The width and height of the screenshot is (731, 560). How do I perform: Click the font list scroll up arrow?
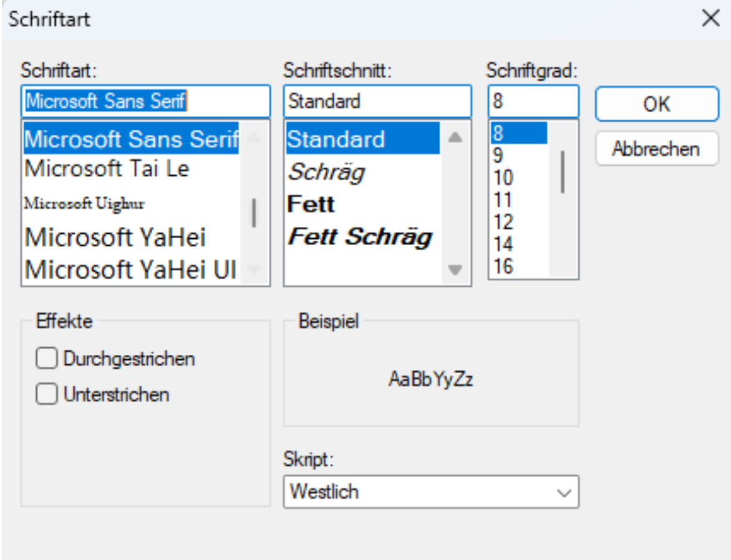click(254, 137)
